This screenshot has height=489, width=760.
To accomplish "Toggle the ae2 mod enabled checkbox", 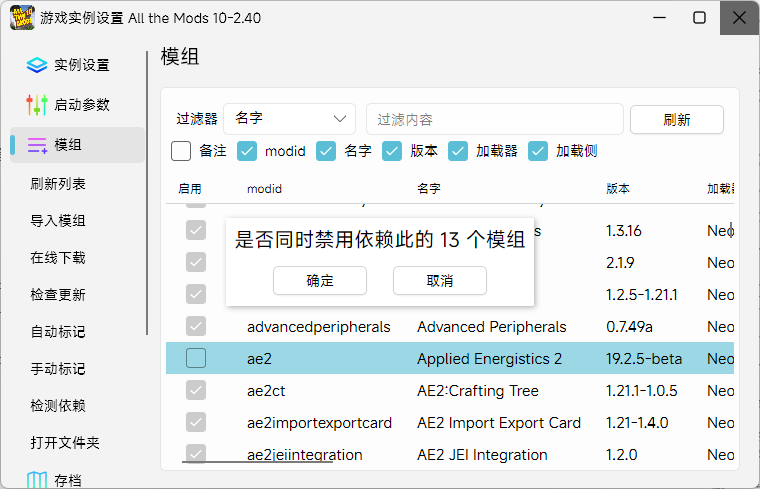I will click(196, 358).
